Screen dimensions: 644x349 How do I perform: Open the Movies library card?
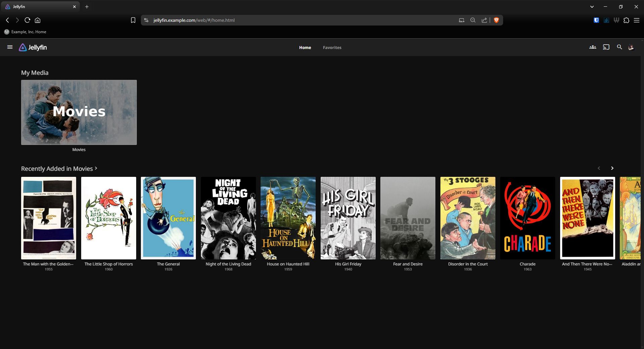point(79,112)
